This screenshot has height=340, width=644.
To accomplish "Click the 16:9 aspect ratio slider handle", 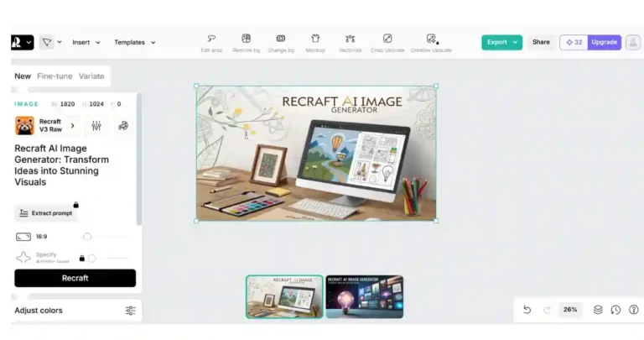I will pos(87,237).
